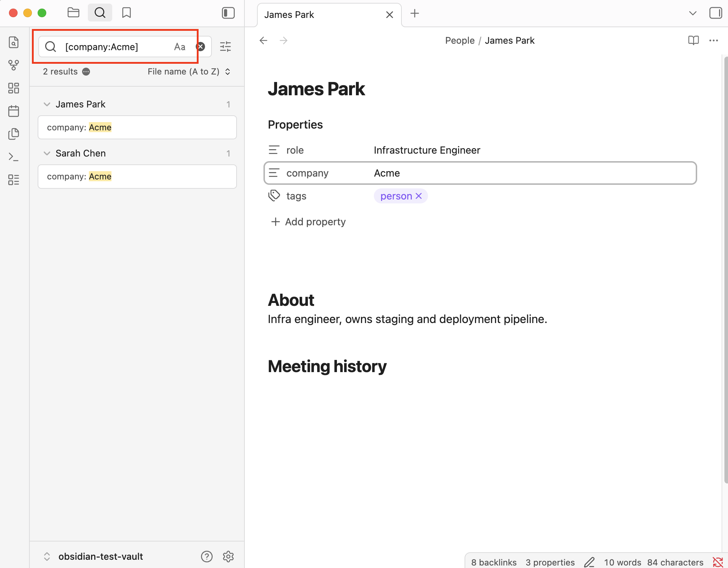Image resolution: width=728 pixels, height=568 pixels.
Task: Open the quick switcher file-search icon
Action: pos(14,42)
